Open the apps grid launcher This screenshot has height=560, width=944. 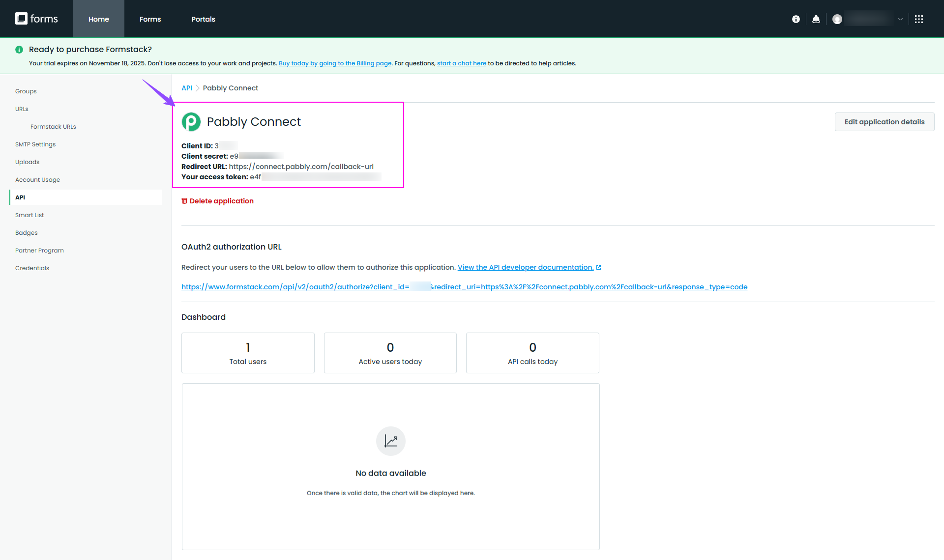(x=918, y=19)
